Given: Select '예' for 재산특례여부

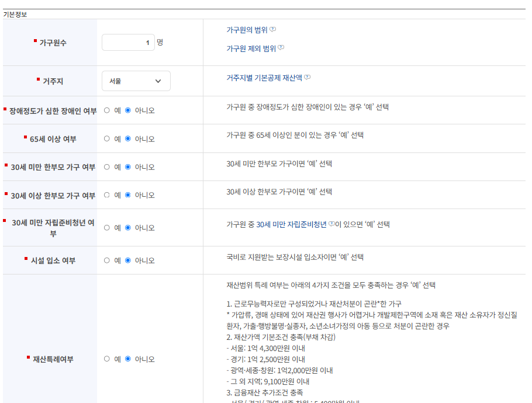Looking at the screenshot, I should pos(107,359).
